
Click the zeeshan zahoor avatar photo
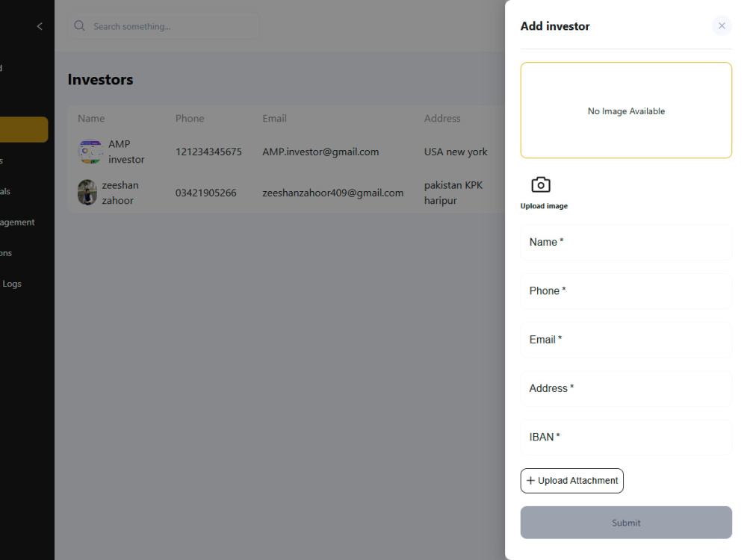click(87, 193)
